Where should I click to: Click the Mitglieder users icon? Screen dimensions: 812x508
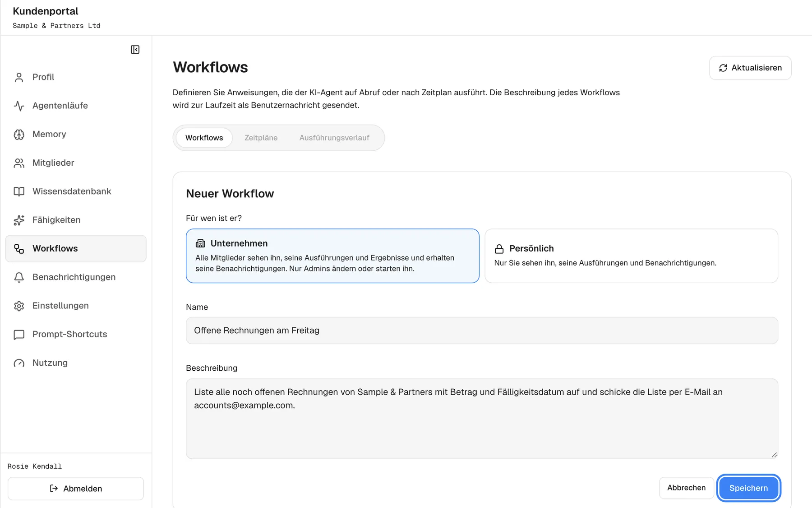coord(19,163)
